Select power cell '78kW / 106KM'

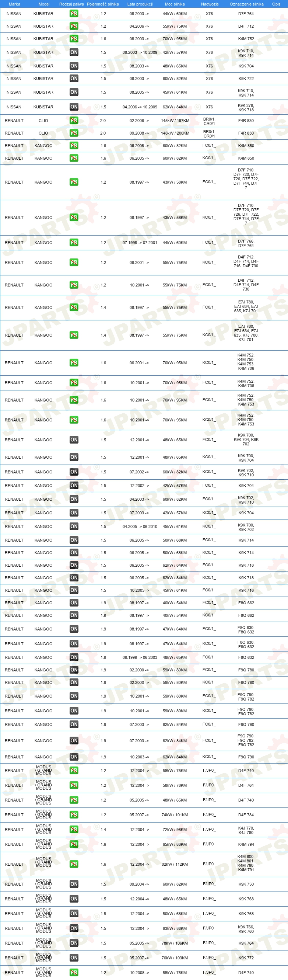coord(175,943)
